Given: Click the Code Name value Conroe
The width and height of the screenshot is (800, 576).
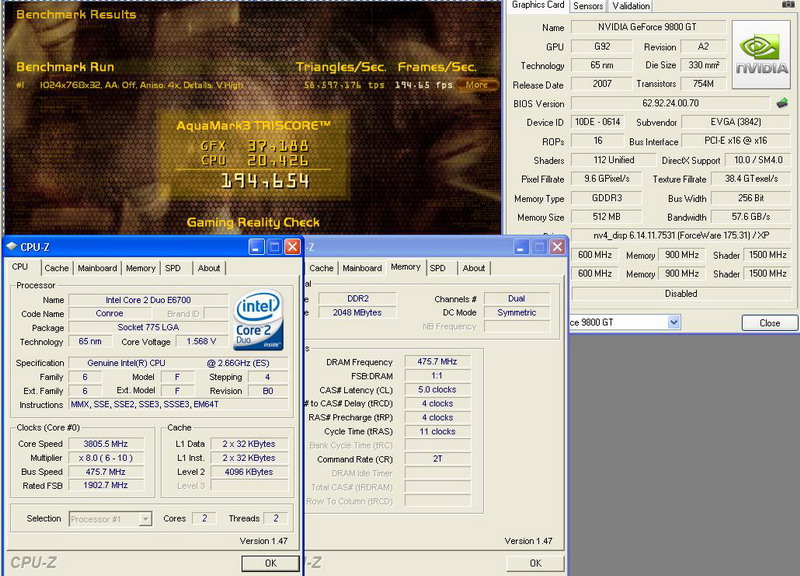Looking at the screenshot, I should pos(109,314).
